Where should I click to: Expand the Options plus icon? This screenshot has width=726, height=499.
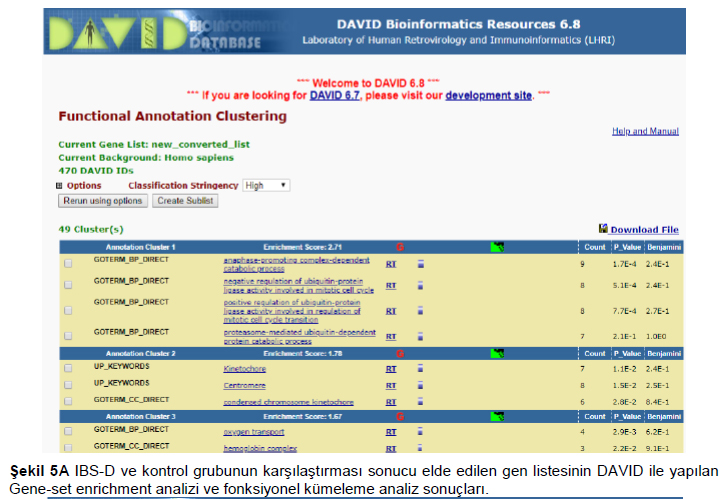(x=59, y=186)
